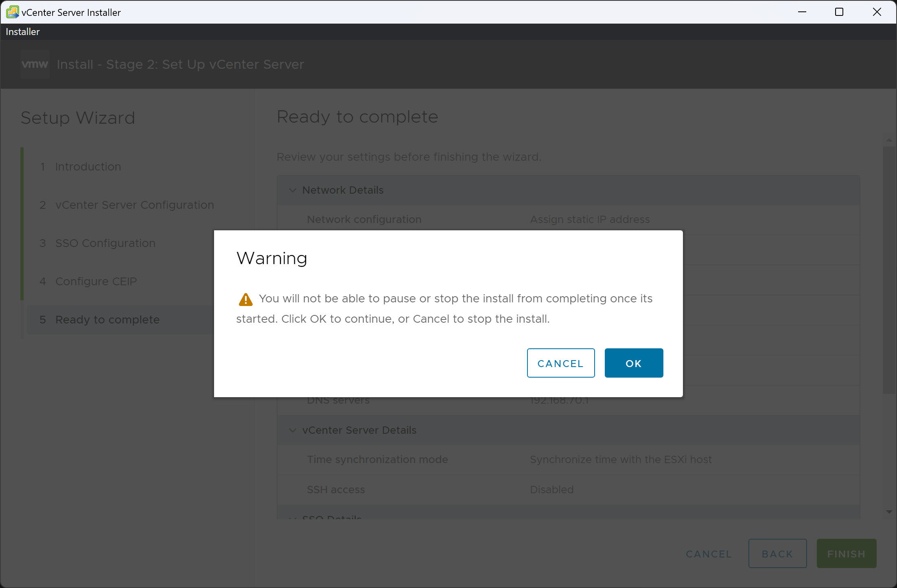897x588 pixels.
Task: Select the Configure CEIP step
Action: [96, 282]
